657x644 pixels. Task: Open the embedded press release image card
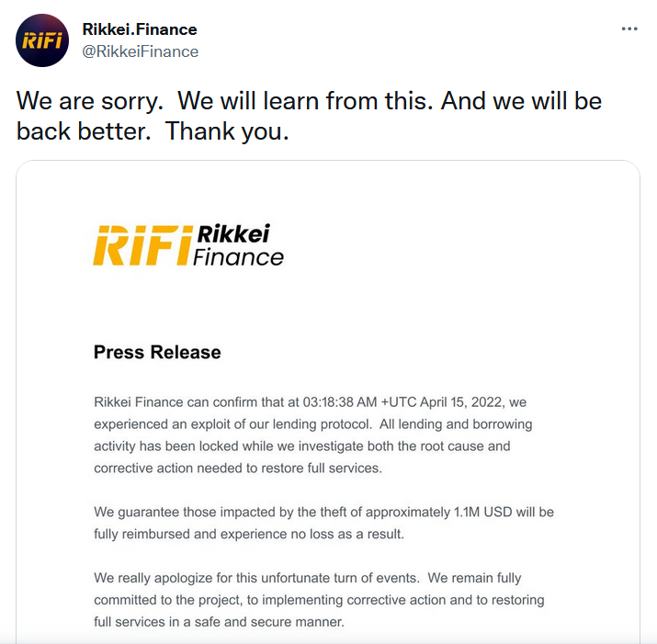(328, 402)
